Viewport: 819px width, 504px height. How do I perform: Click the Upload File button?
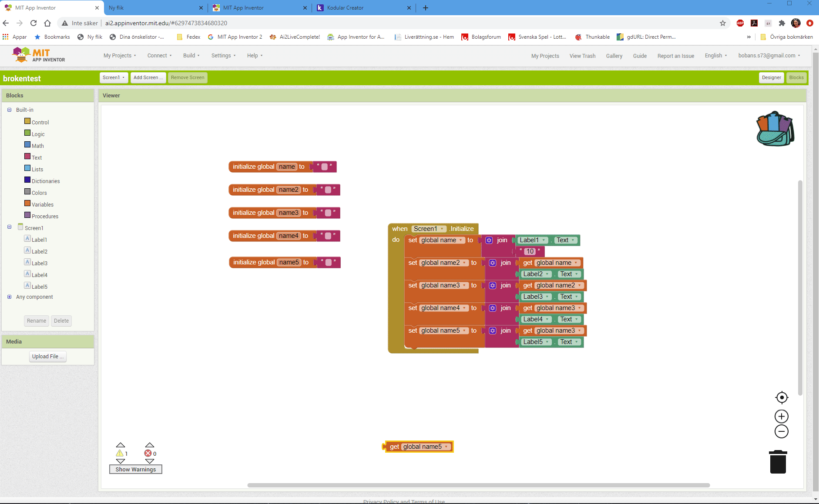tap(48, 357)
